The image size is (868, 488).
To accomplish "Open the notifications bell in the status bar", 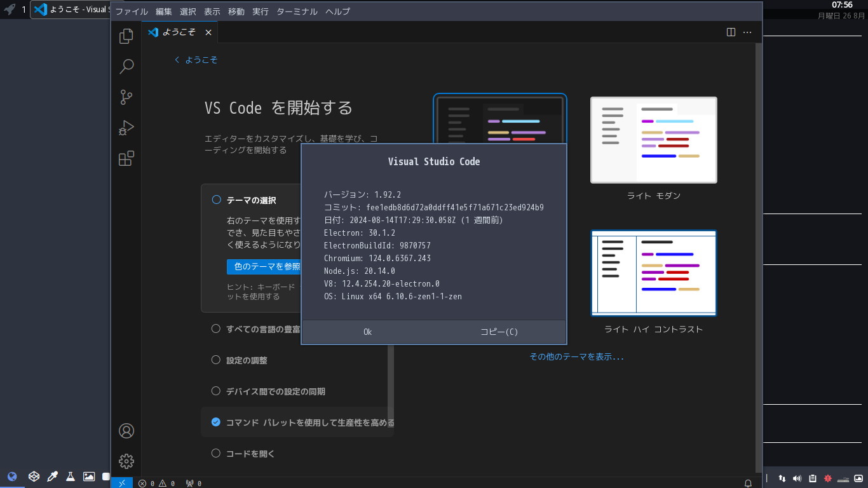I will click(748, 483).
